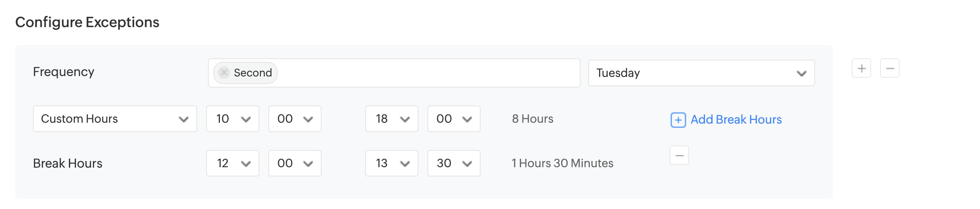Delete the Break Hours row with minus icon
The height and width of the screenshot is (209, 980).
pyautogui.click(x=679, y=156)
